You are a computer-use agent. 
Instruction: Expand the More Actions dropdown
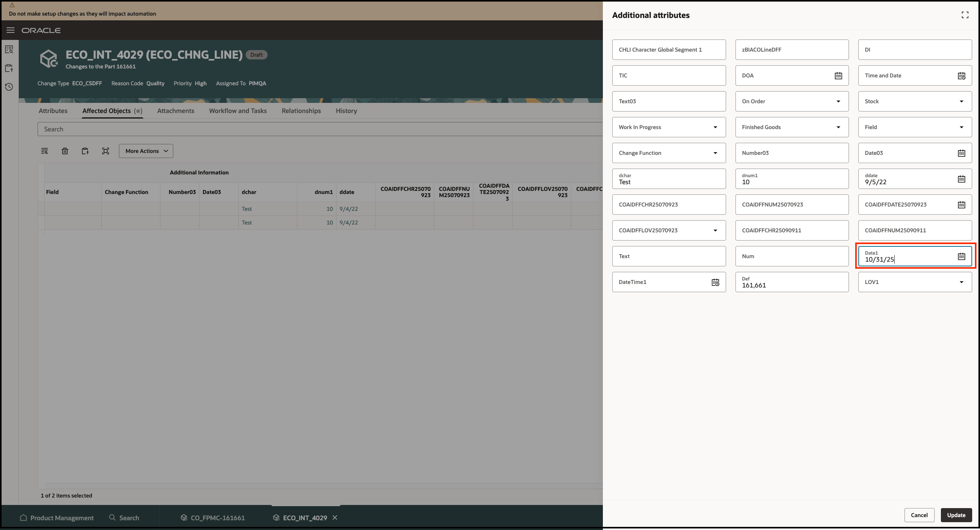click(146, 151)
